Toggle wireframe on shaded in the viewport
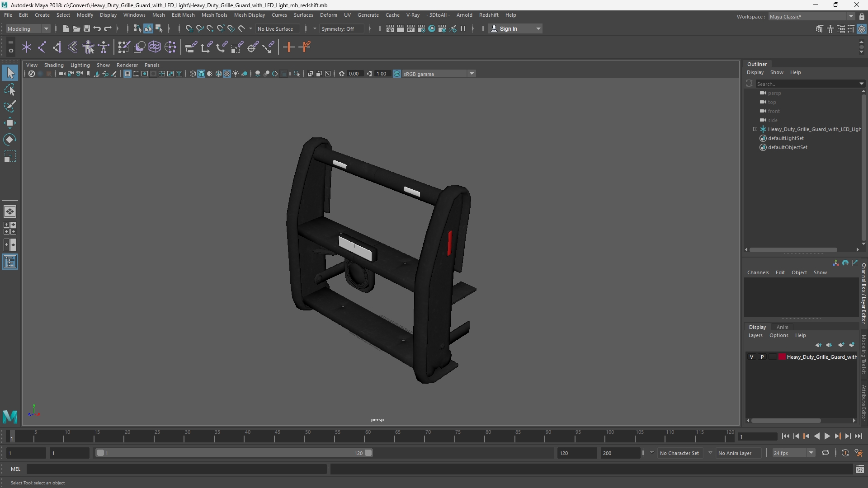 [x=218, y=74]
